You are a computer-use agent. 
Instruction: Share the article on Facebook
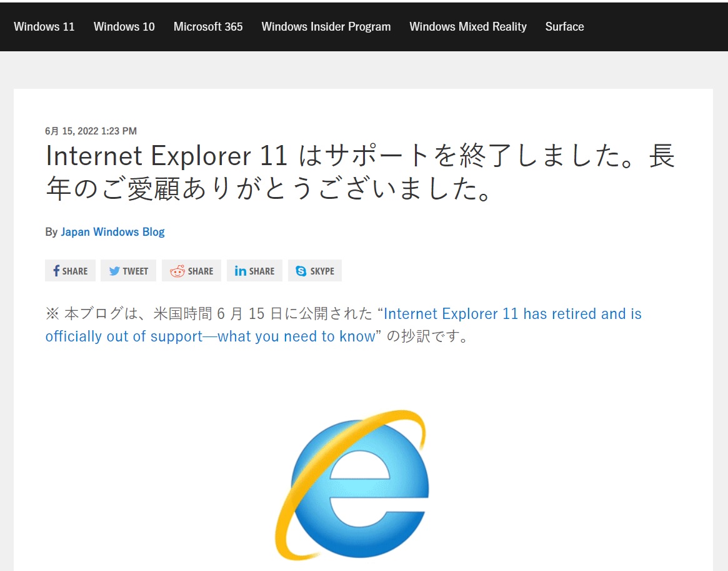tap(70, 270)
